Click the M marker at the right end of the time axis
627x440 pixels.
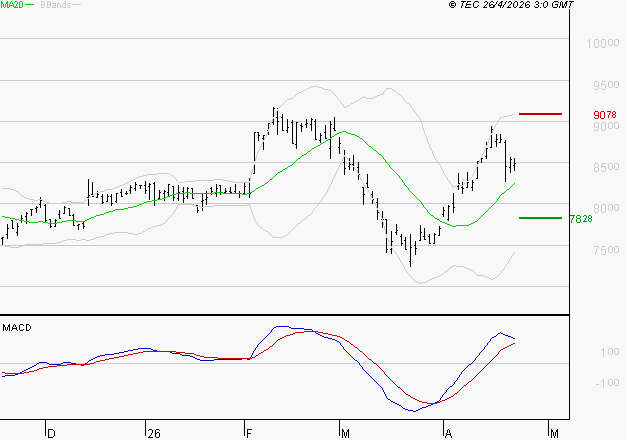point(554,434)
